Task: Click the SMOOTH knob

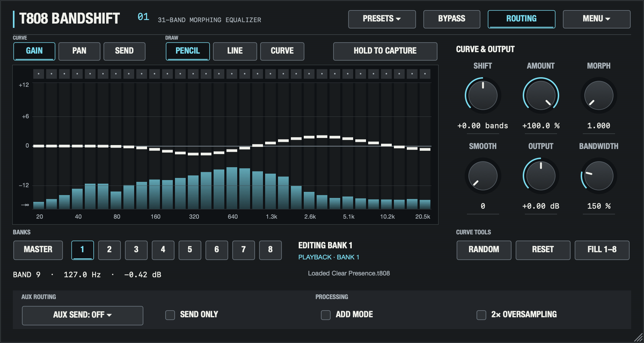Action: pyautogui.click(x=483, y=176)
